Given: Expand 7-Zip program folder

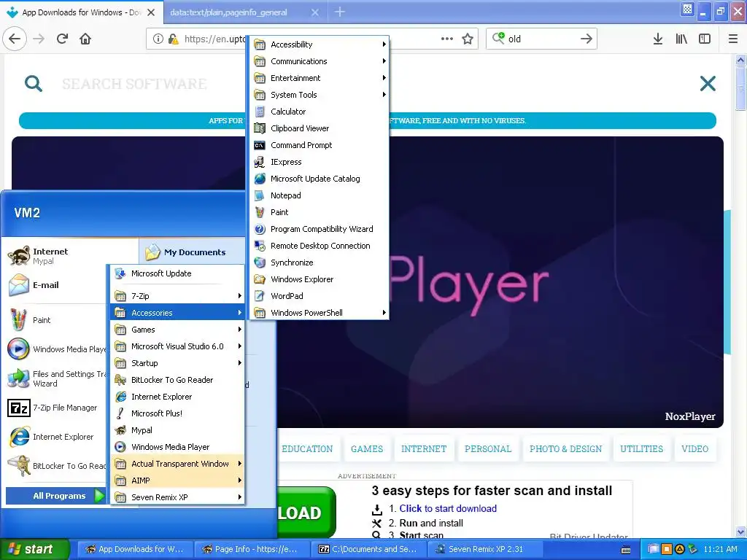Looking at the screenshot, I should pyautogui.click(x=178, y=296).
